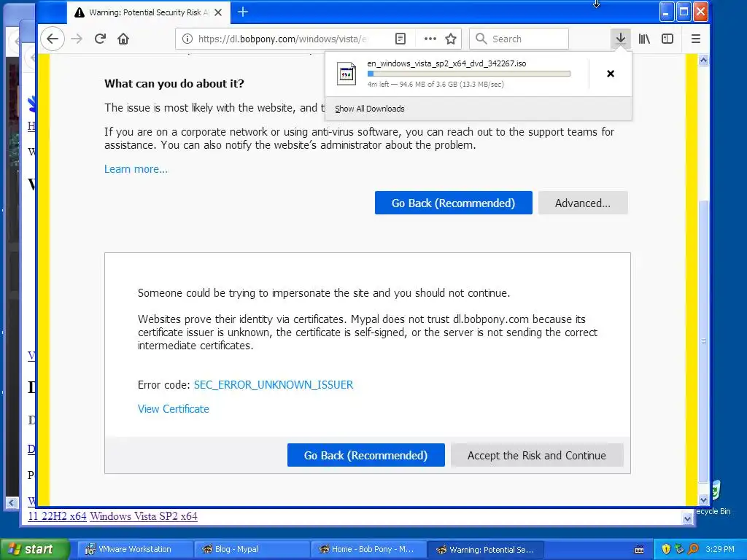The image size is (747, 560).
Task: Open the Library bookshelf icon
Action: tap(644, 39)
